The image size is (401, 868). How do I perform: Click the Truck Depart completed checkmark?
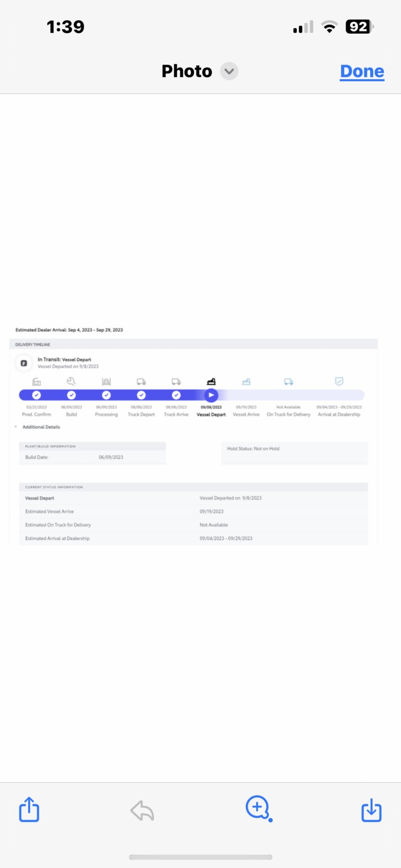click(x=141, y=395)
